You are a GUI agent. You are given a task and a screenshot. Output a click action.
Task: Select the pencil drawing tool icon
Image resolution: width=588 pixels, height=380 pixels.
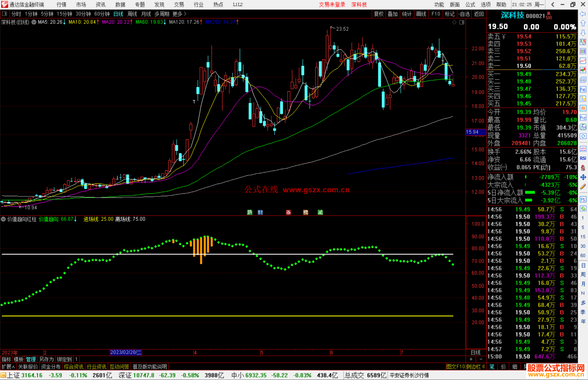tap(583, 187)
